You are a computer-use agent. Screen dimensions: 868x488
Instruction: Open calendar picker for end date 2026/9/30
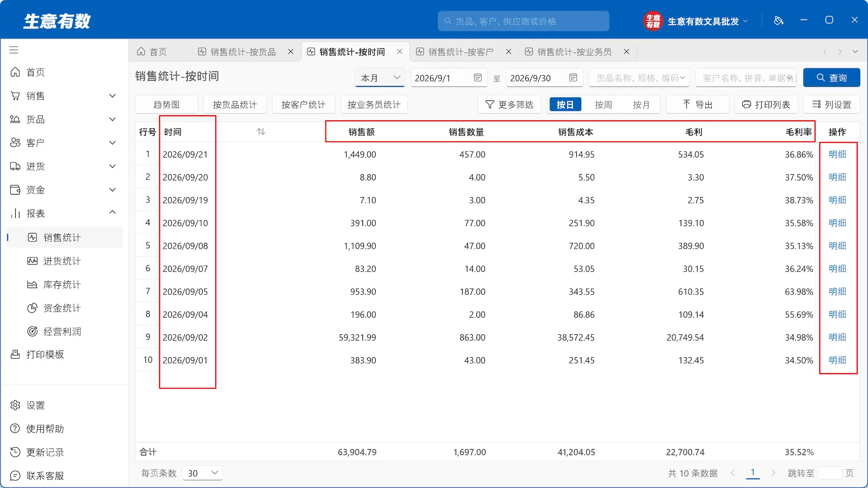[x=573, y=78]
